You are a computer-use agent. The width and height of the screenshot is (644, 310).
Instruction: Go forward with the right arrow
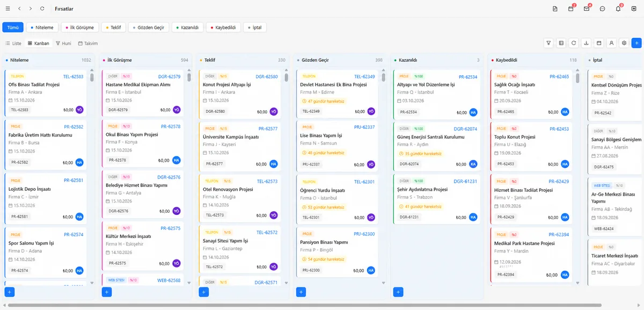tap(31, 9)
